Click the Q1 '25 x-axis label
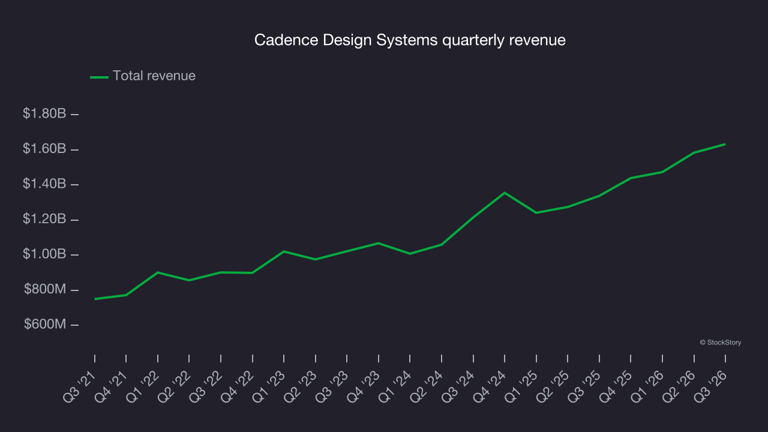768x432 pixels. [x=521, y=387]
